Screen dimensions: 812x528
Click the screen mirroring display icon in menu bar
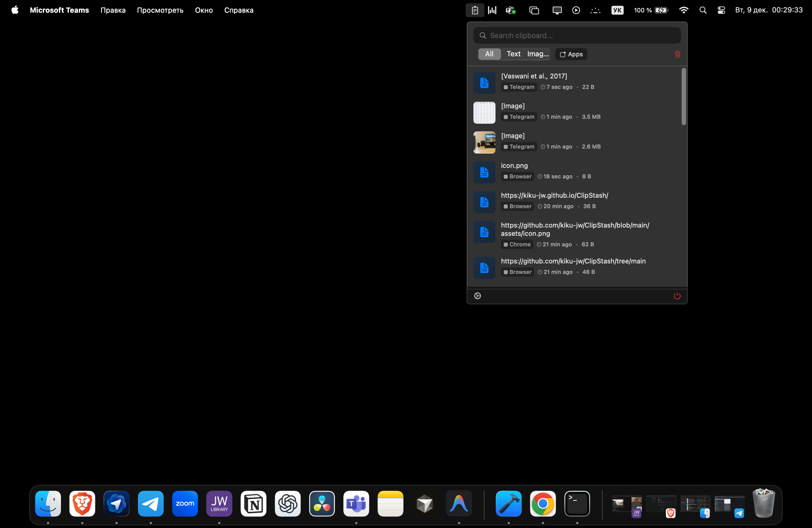coord(557,10)
